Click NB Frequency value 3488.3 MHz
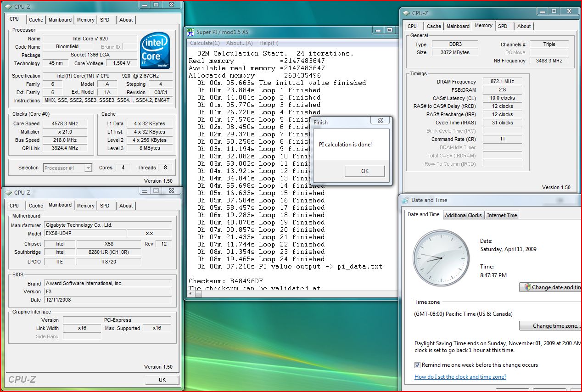582x392 pixels. (x=549, y=61)
